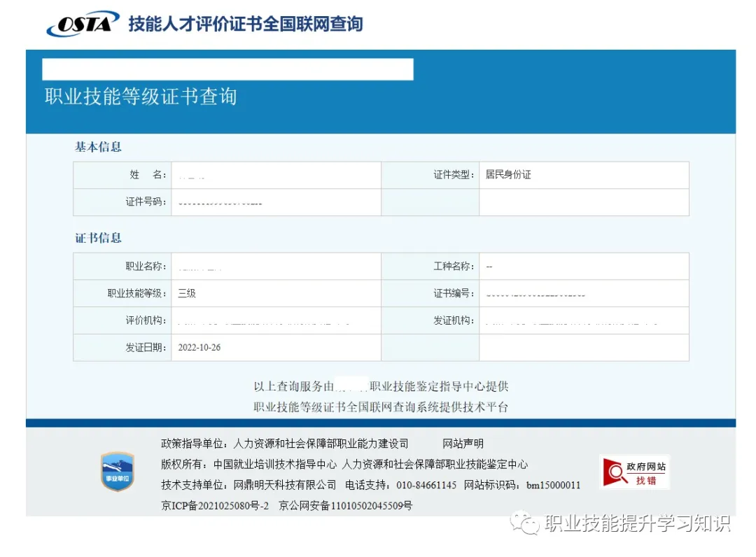This screenshot has width=756, height=557.
Task: Select the 基本信息 section header tab
Action: coord(97,147)
